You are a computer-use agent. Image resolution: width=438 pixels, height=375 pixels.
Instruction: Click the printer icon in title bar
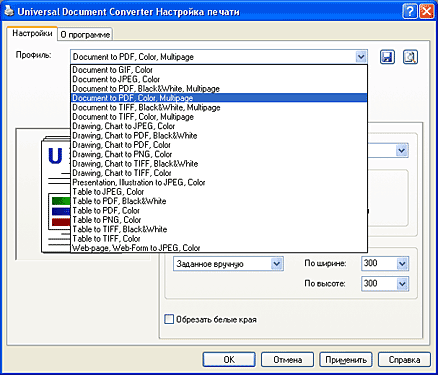[9, 11]
